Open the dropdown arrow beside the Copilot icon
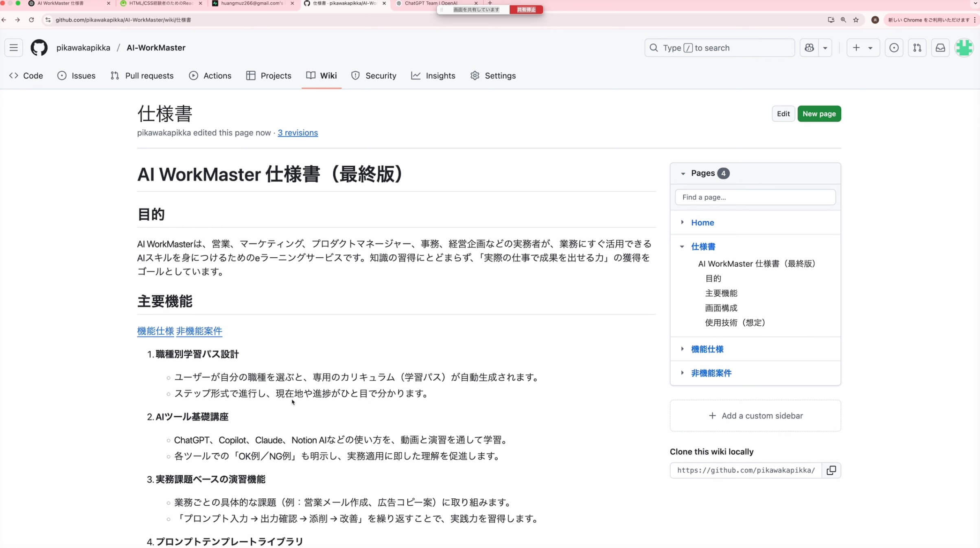Image resolution: width=980 pixels, height=548 pixels. 825,48
